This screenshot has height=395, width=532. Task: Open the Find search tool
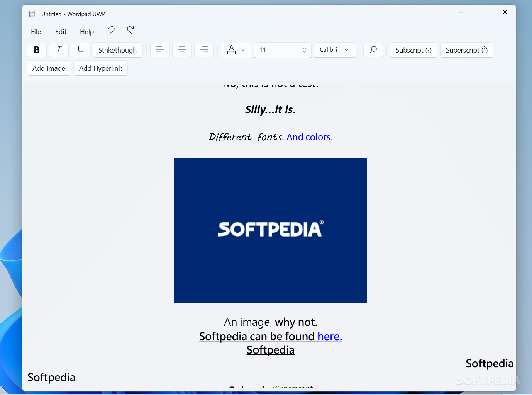pos(373,50)
